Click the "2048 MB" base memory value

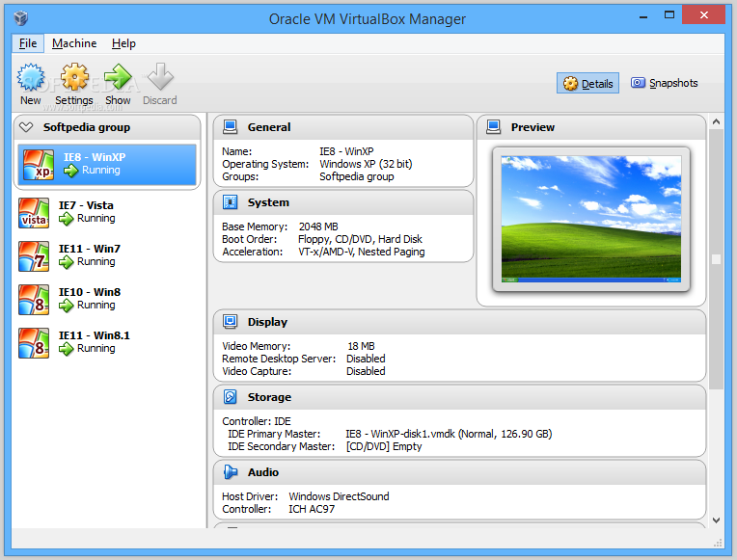318,227
